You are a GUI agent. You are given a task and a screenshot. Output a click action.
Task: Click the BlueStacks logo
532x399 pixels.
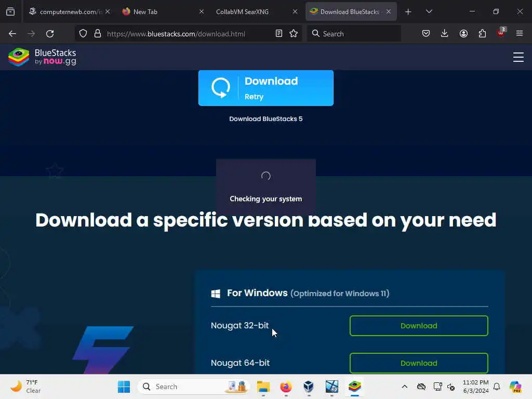pyautogui.click(x=42, y=57)
